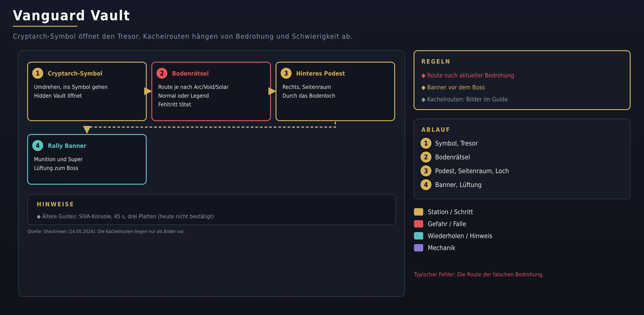Click the 'Mechanik' legend label
Image resolution: width=644 pixels, height=315 pixels.
click(x=442, y=248)
